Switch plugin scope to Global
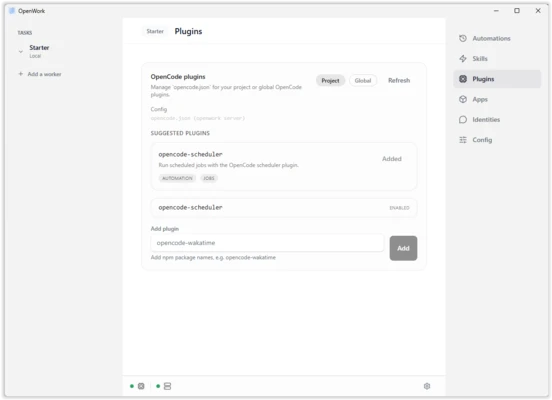The image size is (552, 400). pos(363,81)
